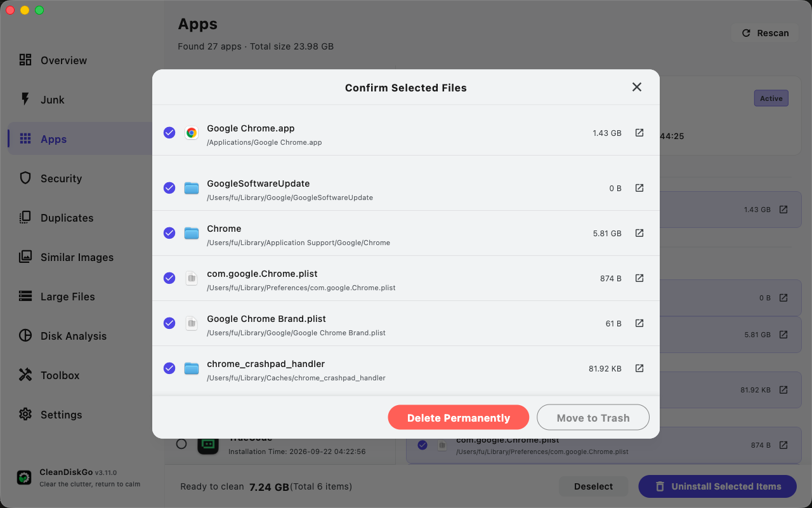The image size is (812, 508).
Task: Uncheck Google Chrome Brand.plist
Action: pyautogui.click(x=169, y=323)
